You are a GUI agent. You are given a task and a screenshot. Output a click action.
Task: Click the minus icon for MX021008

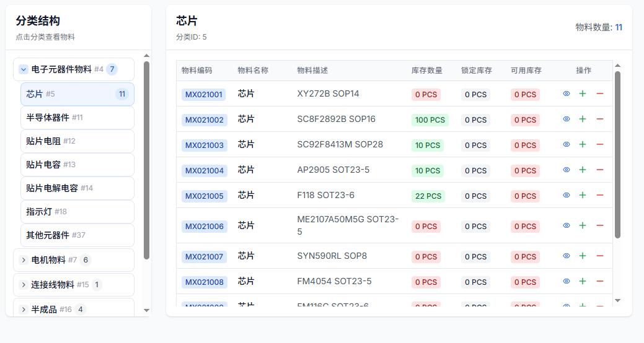(x=599, y=281)
